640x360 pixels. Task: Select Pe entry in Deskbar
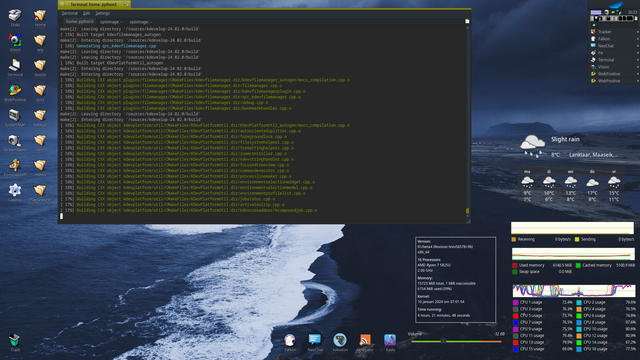click(600, 53)
